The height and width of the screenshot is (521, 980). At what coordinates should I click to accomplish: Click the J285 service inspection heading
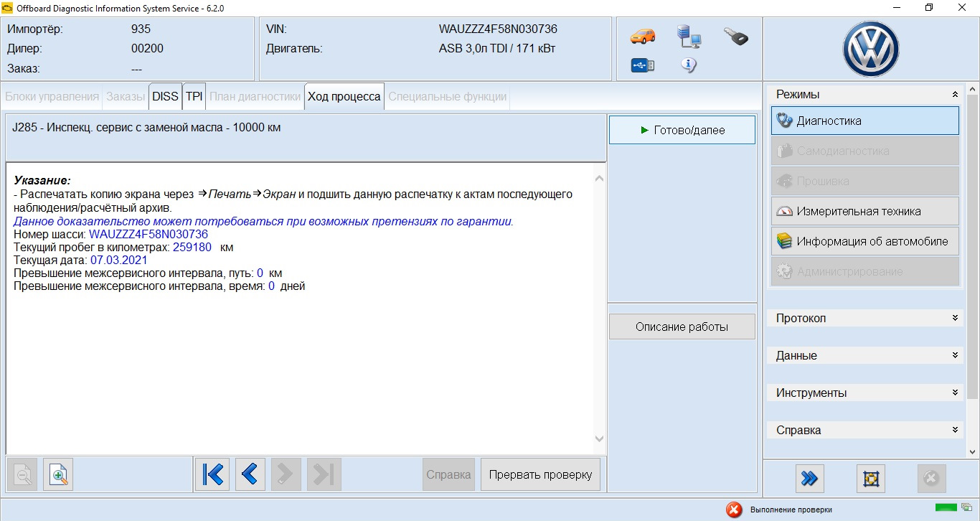pos(146,128)
